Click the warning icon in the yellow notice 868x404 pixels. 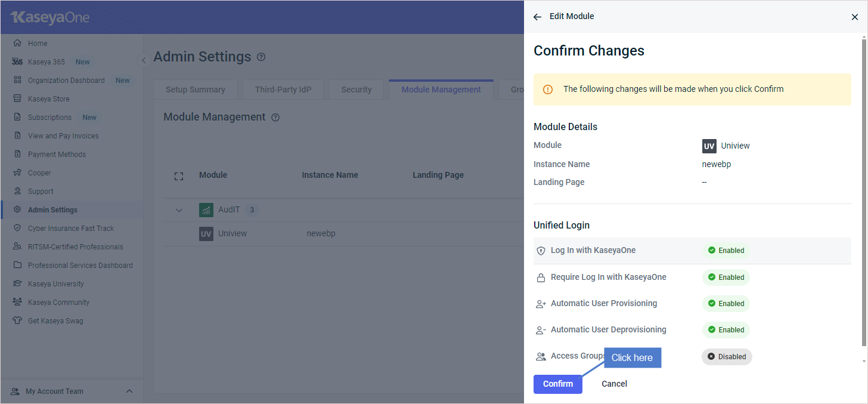548,90
